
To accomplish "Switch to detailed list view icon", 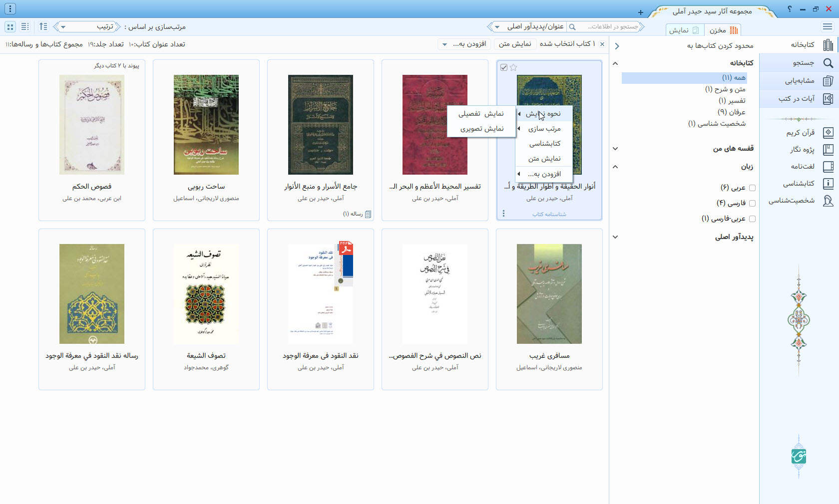I will pyautogui.click(x=25, y=26).
